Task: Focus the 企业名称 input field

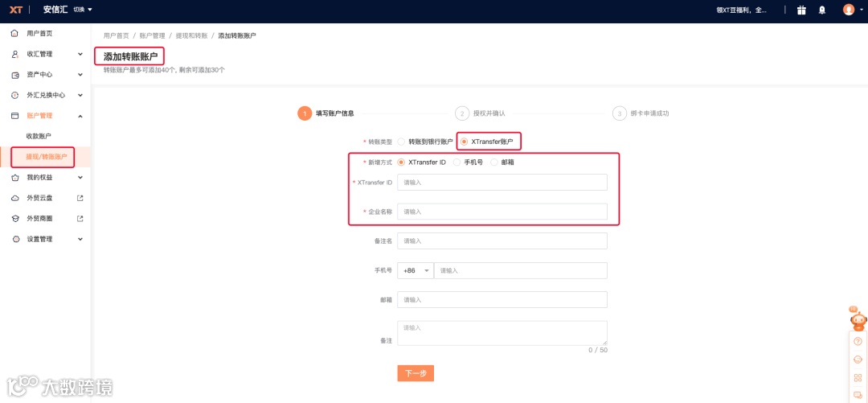Action: pos(502,212)
